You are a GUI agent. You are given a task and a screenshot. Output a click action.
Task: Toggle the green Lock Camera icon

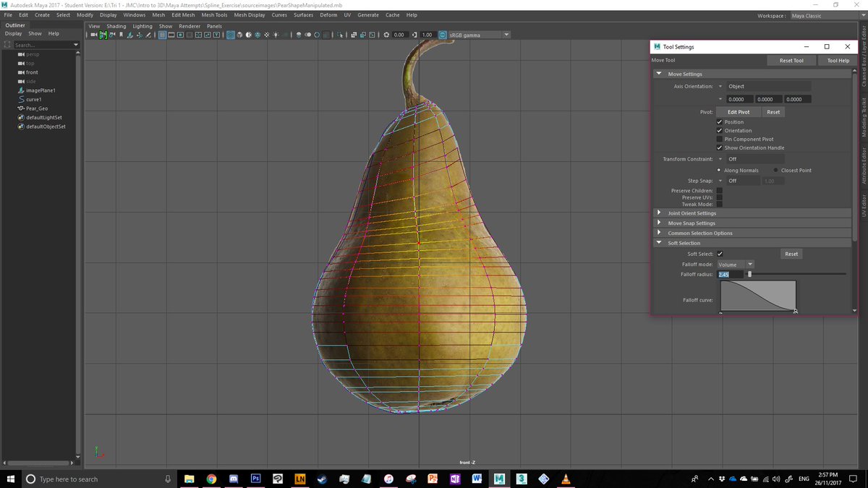(x=103, y=35)
